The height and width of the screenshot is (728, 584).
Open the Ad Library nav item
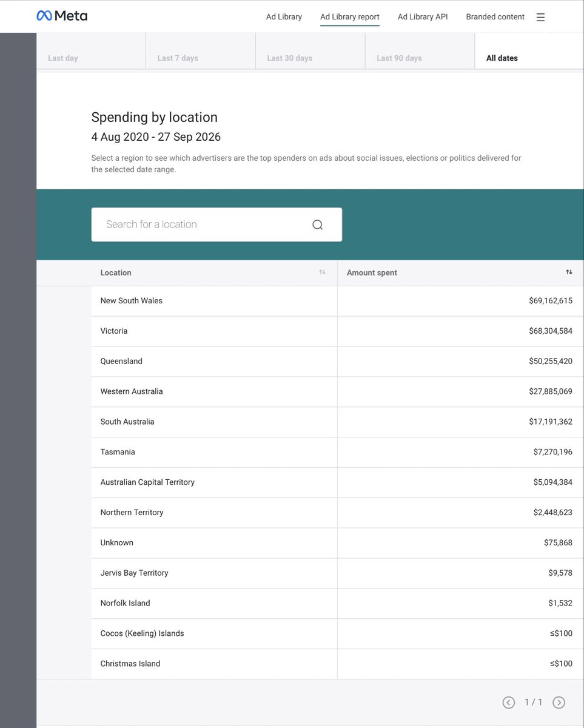point(284,17)
